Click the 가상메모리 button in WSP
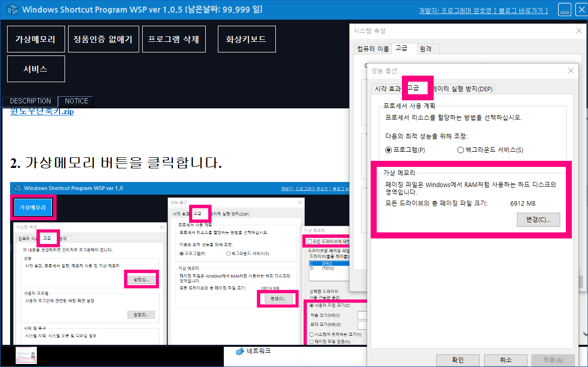588x367 pixels. [36, 39]
